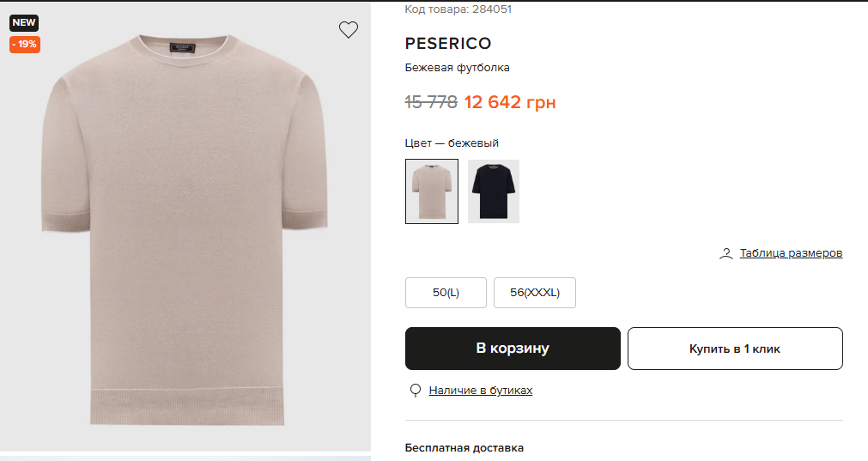Choose the beige color thumbnail
The height and width of the screenshot is (461, 868).
coord(431,191)
